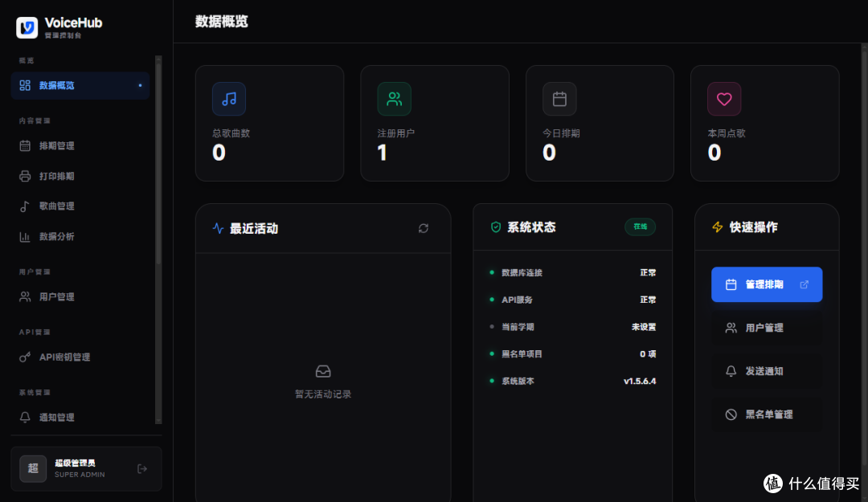The height and width of the screenshot is (502, 868).
Task: Click the 用户管理 quick action button
Action: pos(767,328)
